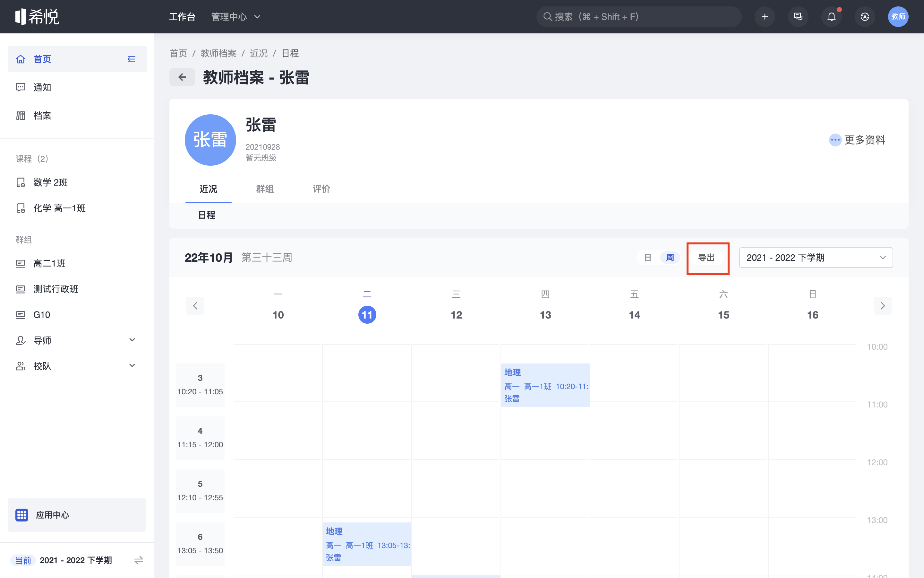Open the 教师 user avatar menu

tap(898, 16)
